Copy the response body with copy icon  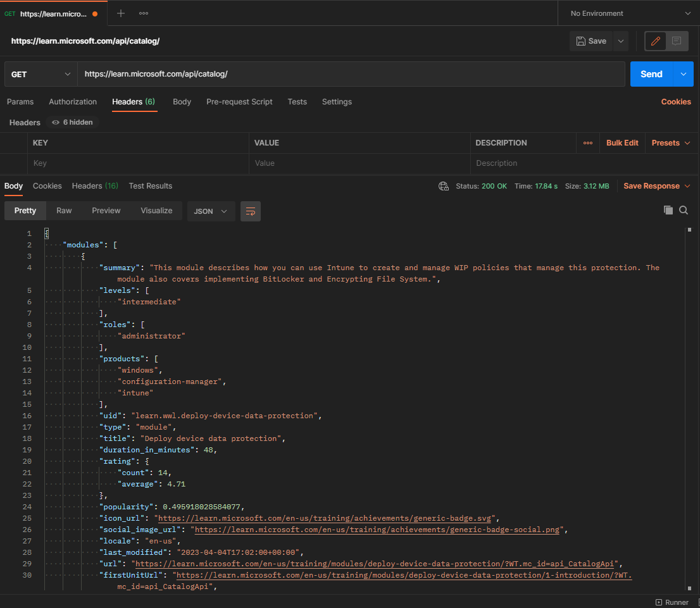(668, 210)
